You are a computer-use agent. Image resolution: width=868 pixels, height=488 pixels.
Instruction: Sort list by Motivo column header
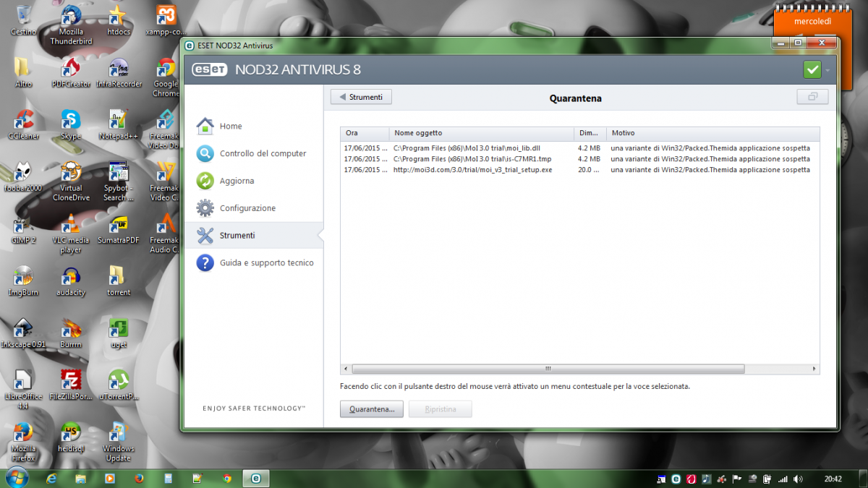tap(712, 133)
